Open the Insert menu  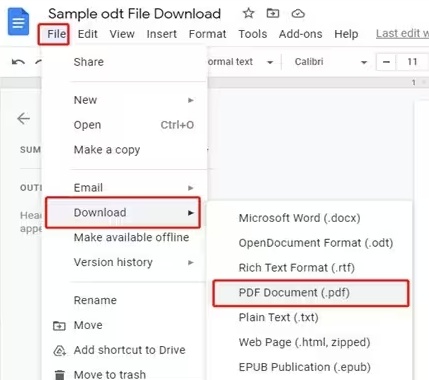tap(162, 34)
